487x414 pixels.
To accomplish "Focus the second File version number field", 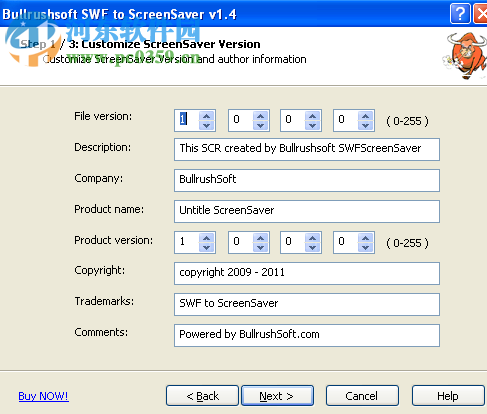I will (241, 120).
